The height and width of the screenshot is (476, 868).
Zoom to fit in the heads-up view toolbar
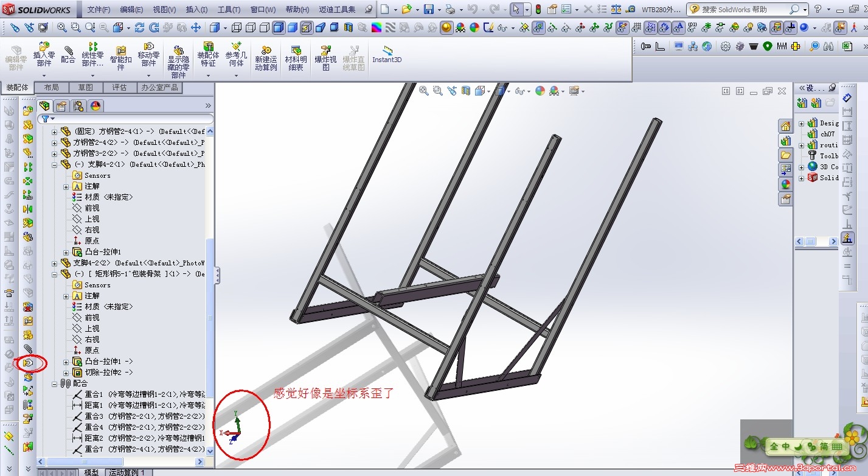(424, 91)
